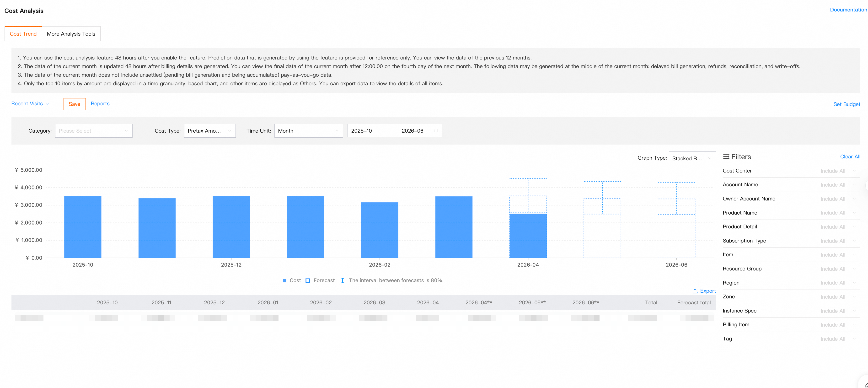Viewport: 868px width, 388px height.
Task: Click the Export upload icon
Action: coord(695,291)
